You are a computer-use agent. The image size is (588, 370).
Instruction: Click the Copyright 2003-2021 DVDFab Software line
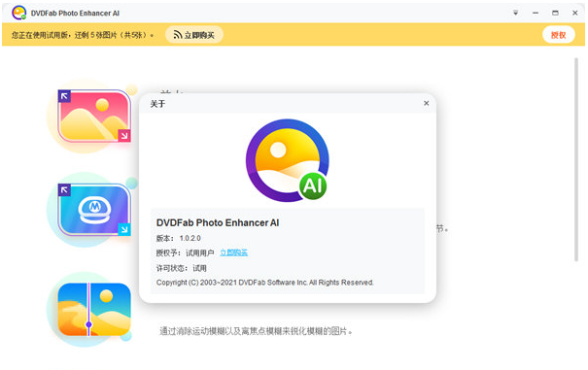pos(264,283)
